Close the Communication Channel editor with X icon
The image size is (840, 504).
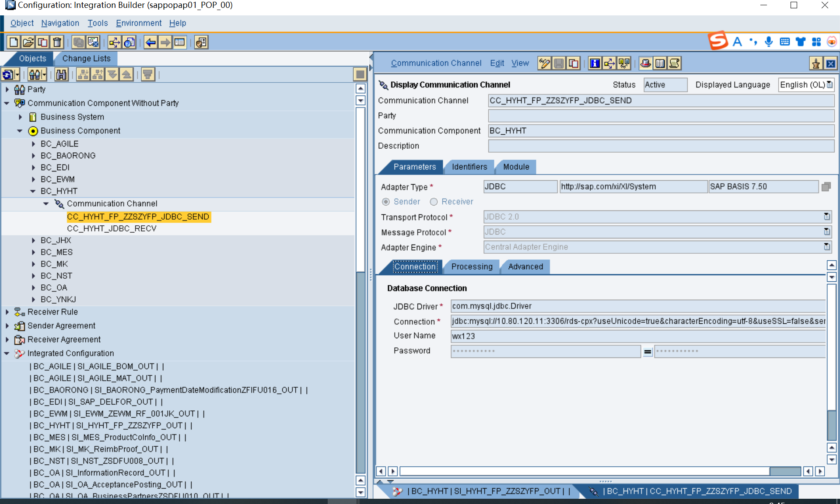tap(830, 64)
